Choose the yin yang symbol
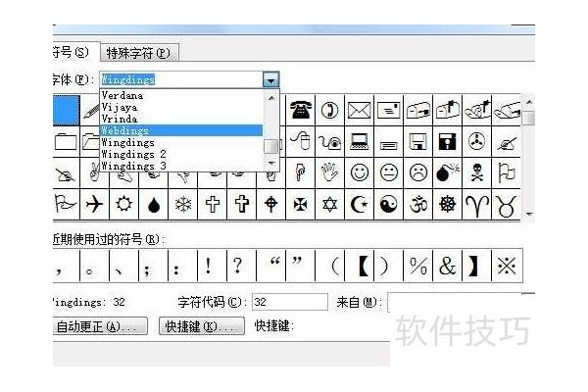588x392 pixels. (x=389, y=205)
